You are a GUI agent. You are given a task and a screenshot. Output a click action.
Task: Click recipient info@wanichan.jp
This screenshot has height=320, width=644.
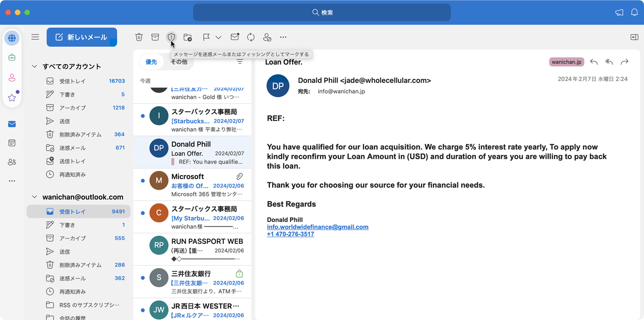tap(341, 91)
